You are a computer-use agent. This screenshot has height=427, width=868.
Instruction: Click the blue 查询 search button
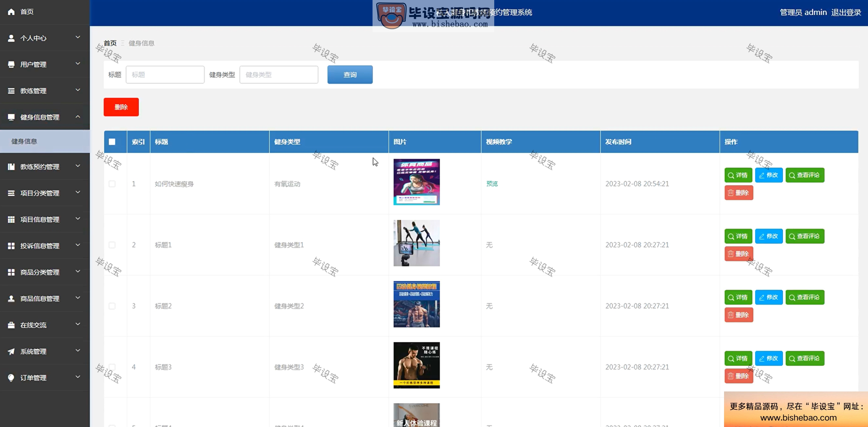click(350, 75)
